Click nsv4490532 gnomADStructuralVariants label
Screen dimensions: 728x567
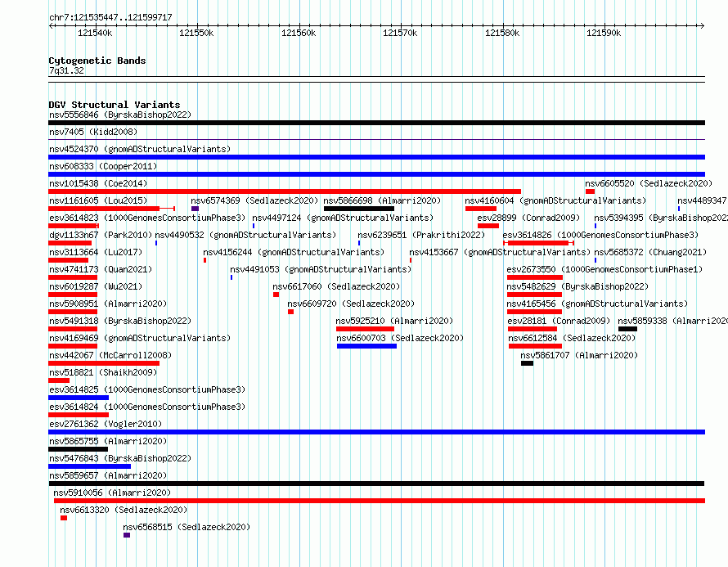pyautogui.click(x=245, y=235)
